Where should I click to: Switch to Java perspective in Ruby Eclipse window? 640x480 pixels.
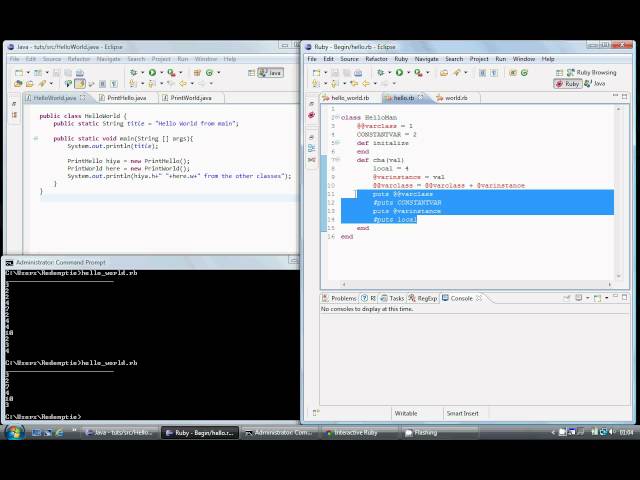[x=595, y=84]
